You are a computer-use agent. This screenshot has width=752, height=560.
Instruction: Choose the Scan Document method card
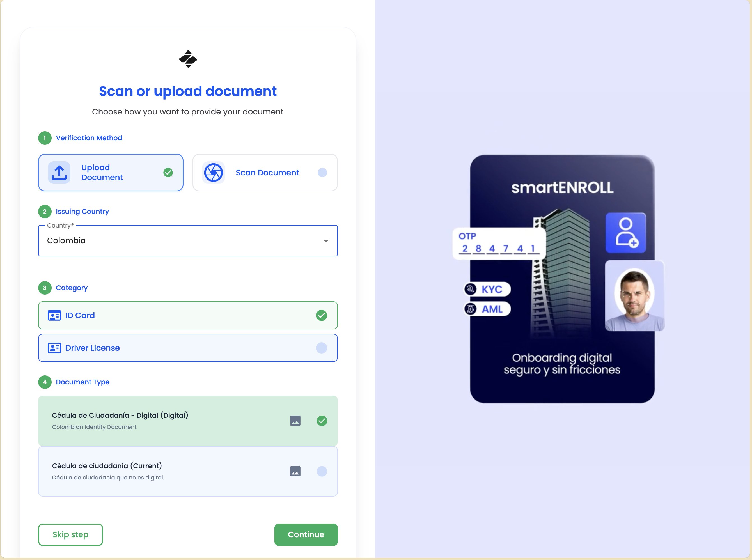[x=265, y=173]
